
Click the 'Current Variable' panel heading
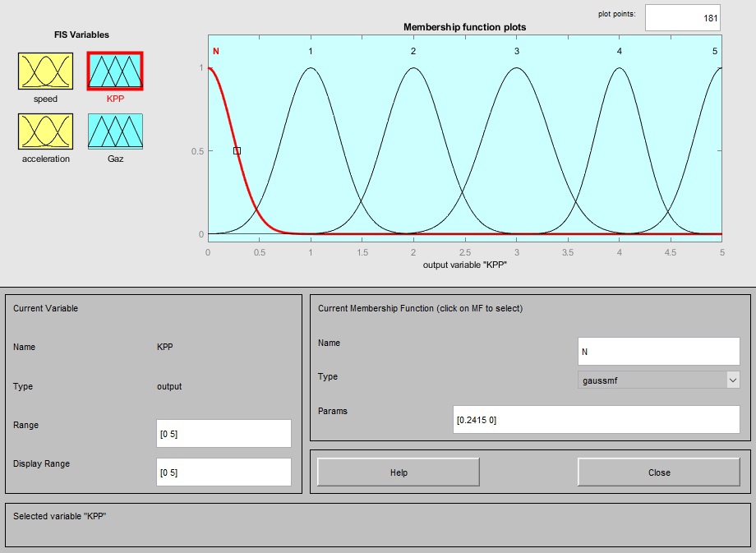45,308
